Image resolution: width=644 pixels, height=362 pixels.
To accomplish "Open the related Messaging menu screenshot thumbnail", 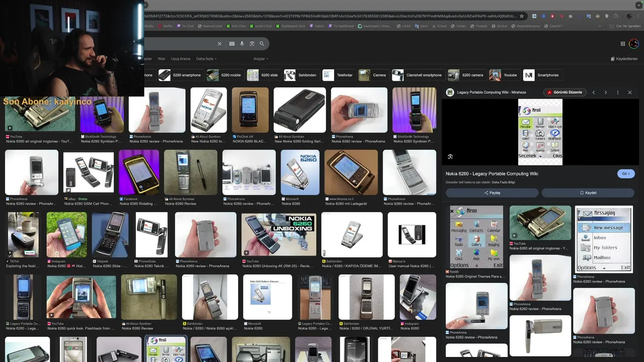I will pos(604,239).
